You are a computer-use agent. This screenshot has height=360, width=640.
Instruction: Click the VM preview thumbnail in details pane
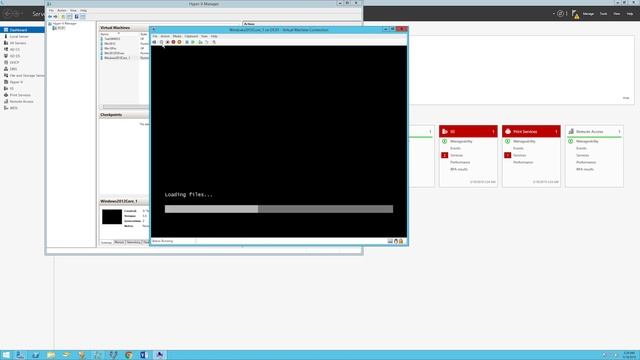[x=112, y=217]
